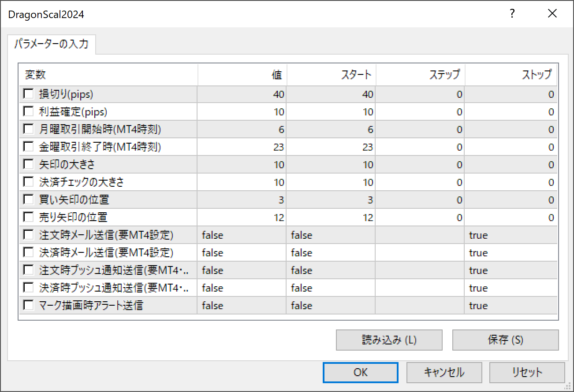Select ストップ cell of 注文時メール送信 row
Viewport: 574px width, 392px height.
pos(511,235)
